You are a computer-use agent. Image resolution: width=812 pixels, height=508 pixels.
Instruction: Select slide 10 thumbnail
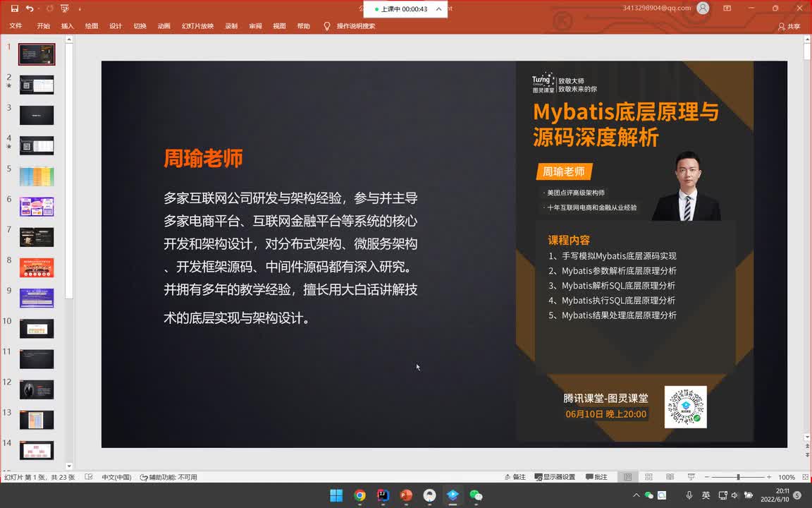coord(37,329)
